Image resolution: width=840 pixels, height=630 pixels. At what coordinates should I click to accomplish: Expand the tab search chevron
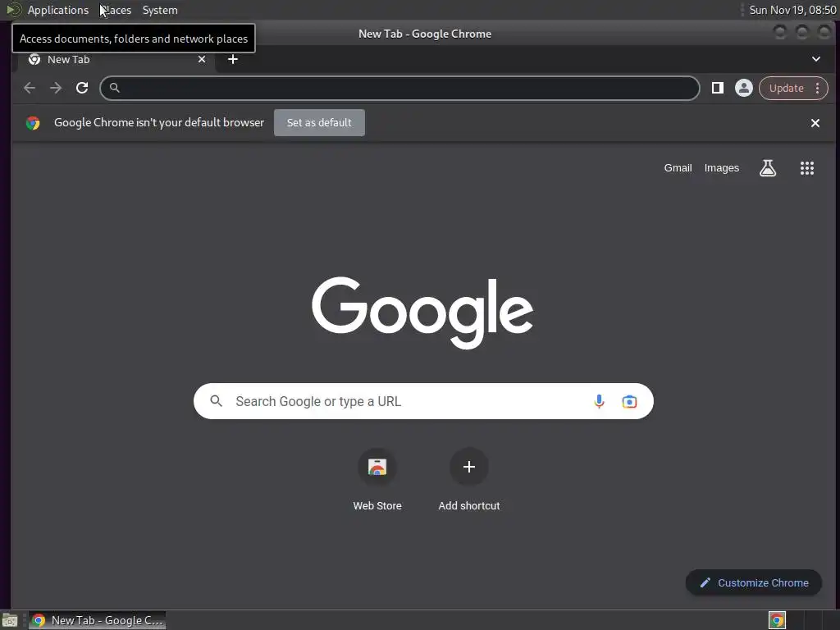[x=816, y=59]
